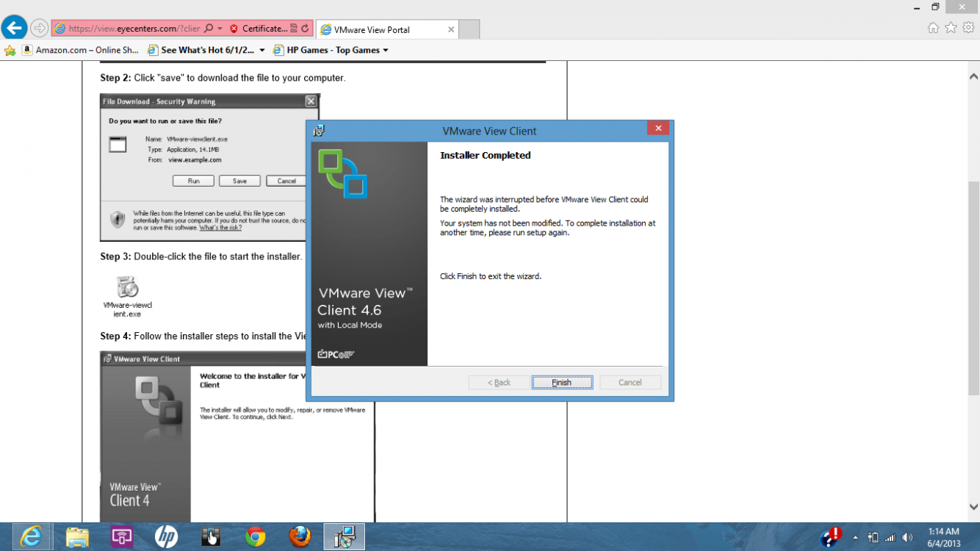Open File Explorer from the taskbar

point(77,537)
